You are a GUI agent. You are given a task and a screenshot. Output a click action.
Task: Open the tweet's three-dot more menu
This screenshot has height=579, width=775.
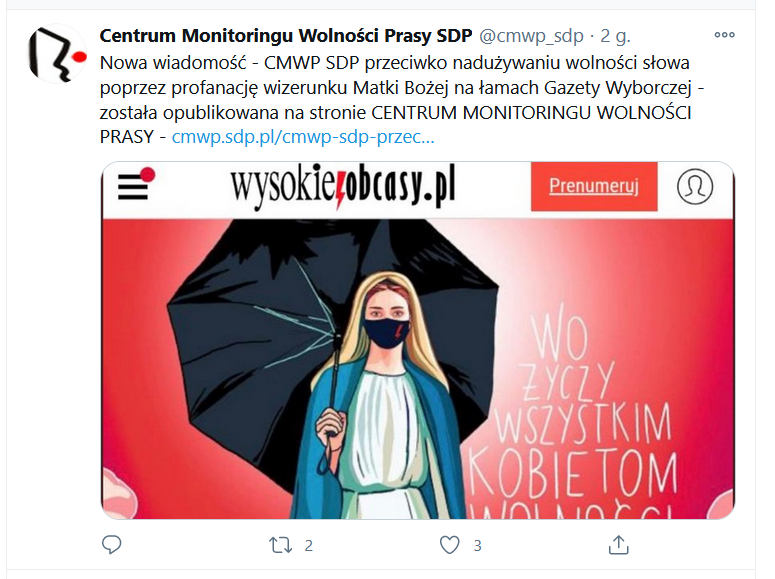point(724,35)
